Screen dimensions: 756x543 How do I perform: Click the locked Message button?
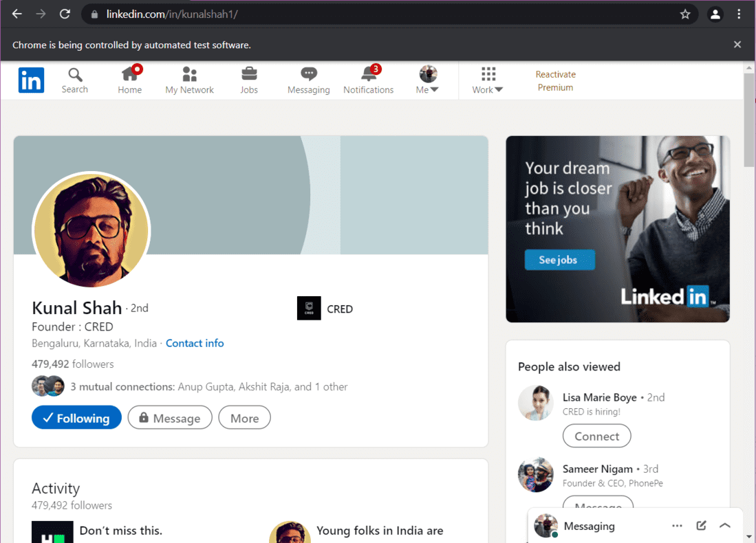point(170,418)
